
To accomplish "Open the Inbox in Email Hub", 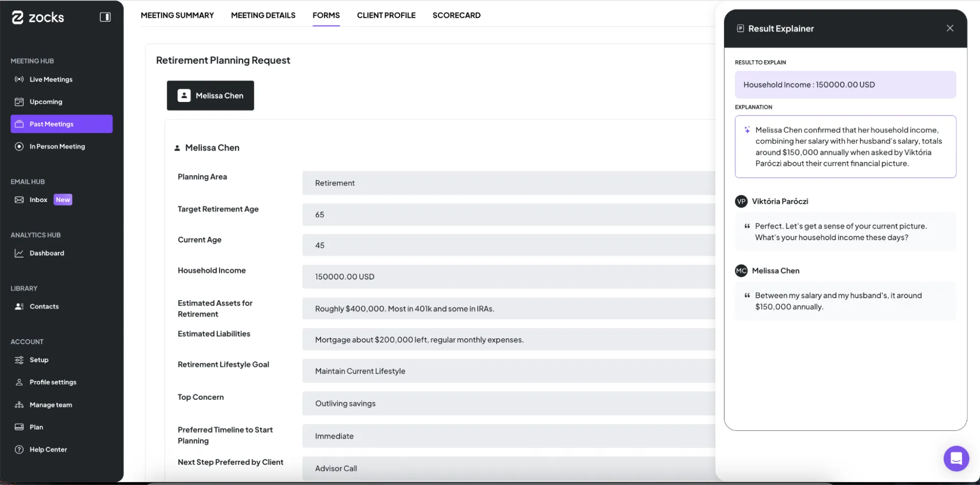I will [x=39, y=200].
